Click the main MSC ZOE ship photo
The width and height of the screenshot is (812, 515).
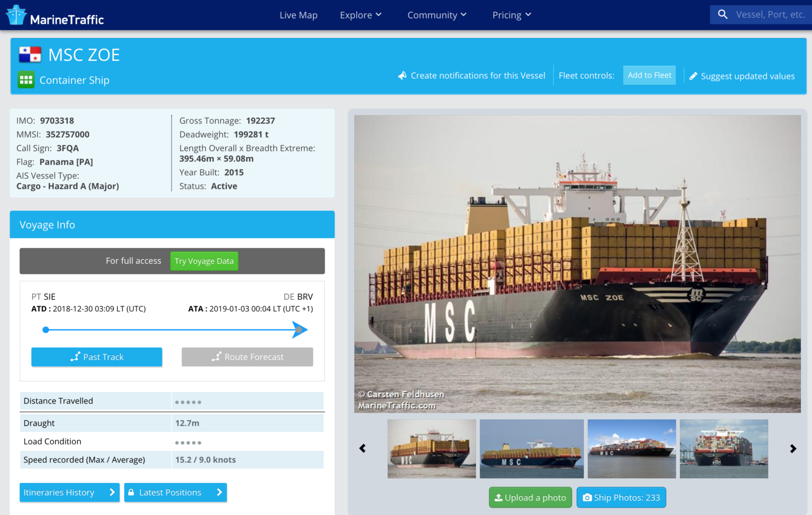coord(578,264)
